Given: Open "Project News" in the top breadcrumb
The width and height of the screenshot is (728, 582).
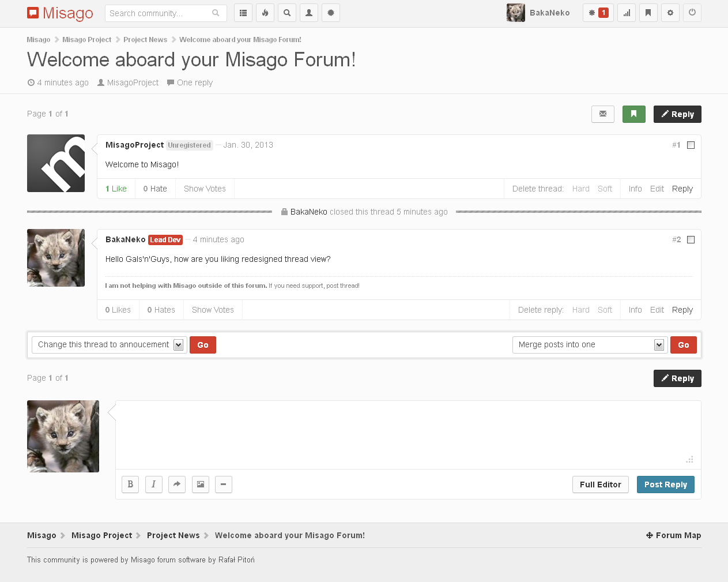Looking at the screenshot, I should point(145,40).
